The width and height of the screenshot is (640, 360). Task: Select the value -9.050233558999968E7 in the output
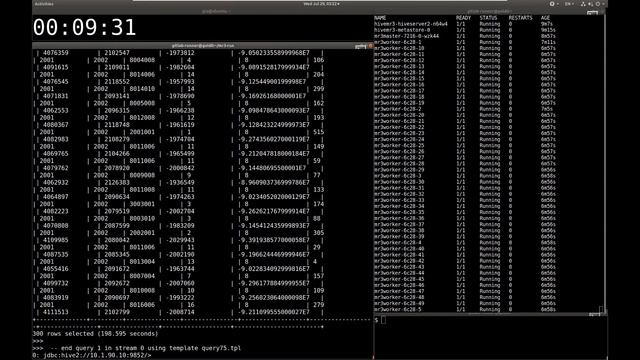pyautogui.click(x=274, y=53)
